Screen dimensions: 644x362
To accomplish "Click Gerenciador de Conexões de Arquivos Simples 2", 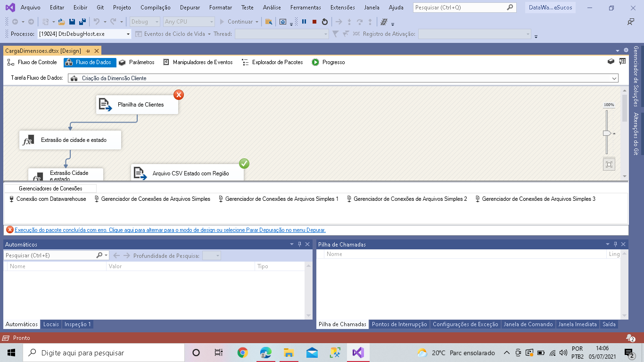I will click(407, 199).
